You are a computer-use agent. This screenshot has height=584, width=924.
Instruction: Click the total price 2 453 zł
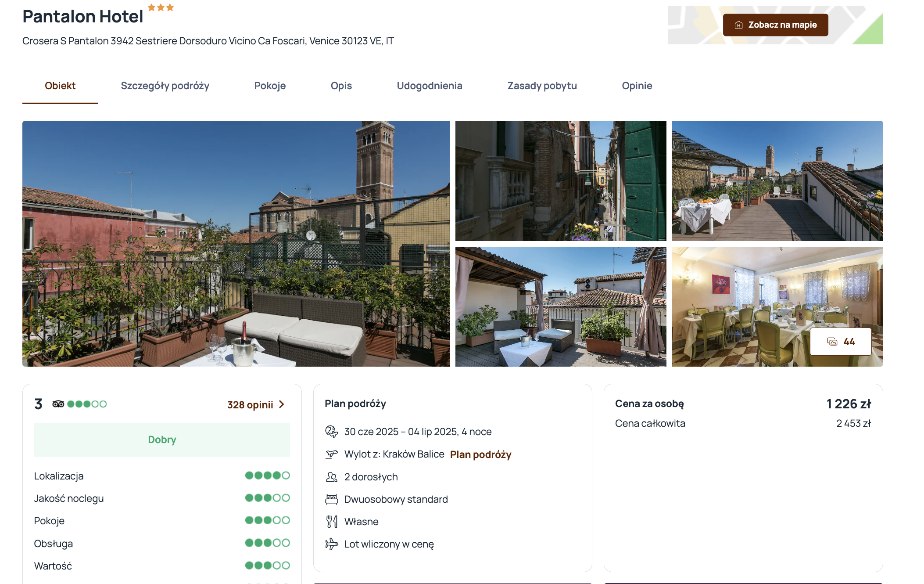[x=854, y=423]
